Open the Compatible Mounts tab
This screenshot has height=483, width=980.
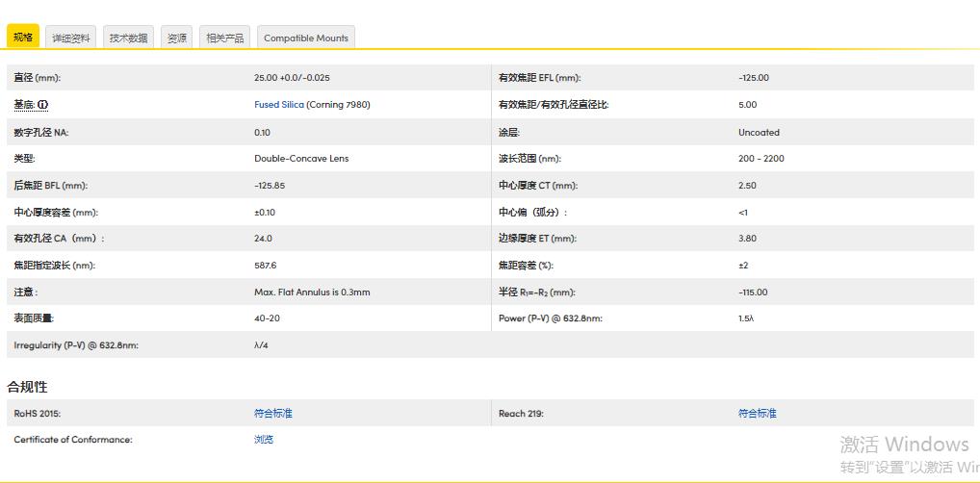[306, 38]
